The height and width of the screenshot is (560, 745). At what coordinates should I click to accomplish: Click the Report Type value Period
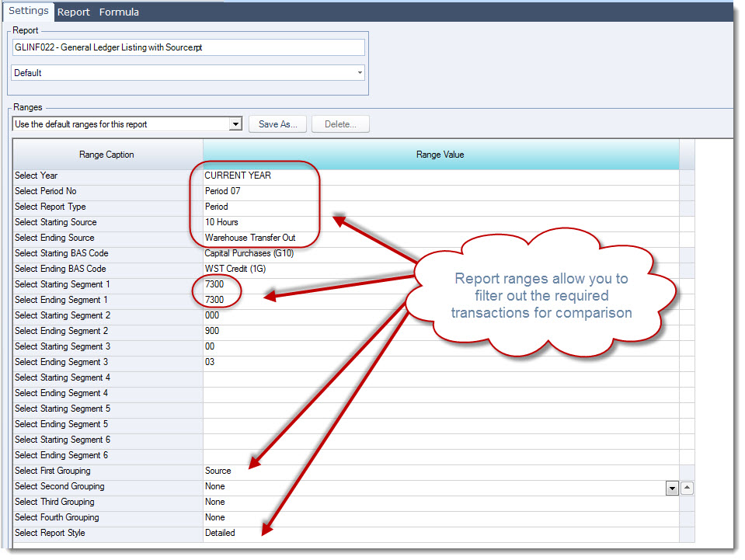[x=441, y=207]
